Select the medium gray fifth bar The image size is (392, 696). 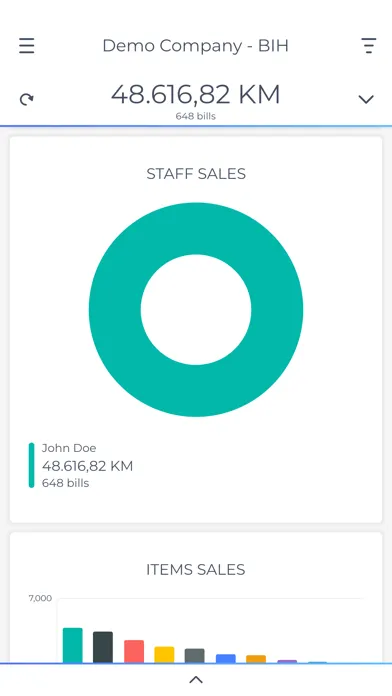click(195, 656)
